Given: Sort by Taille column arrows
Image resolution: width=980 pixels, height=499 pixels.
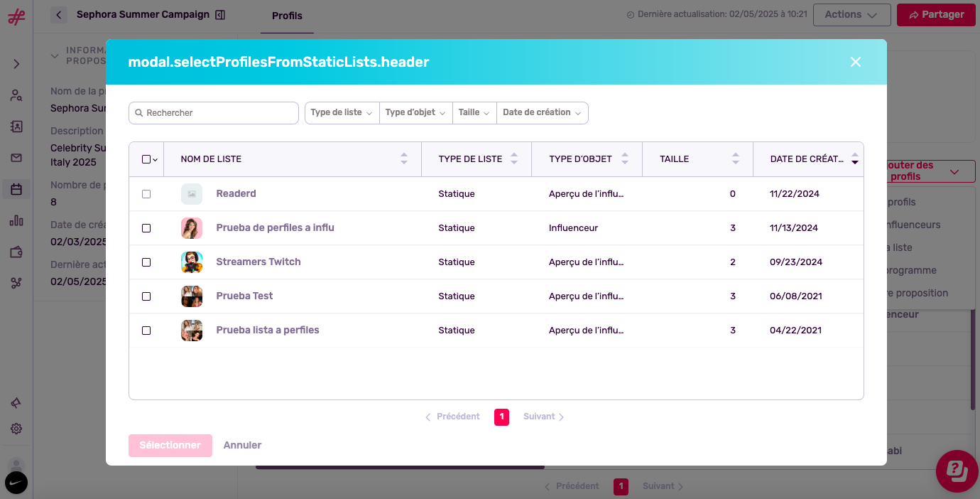Looking at the screenshot, I should tap(736, 159).
